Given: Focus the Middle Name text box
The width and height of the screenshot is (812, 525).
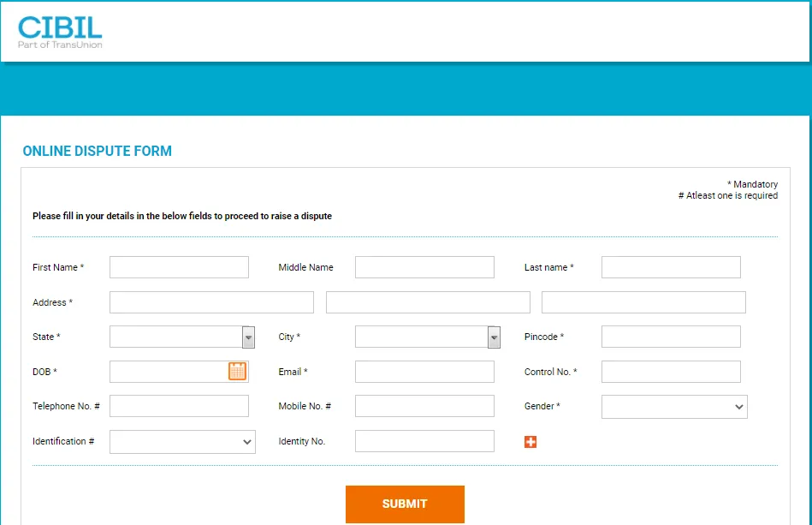Looking at the screenshot, I should pos(424,267).
